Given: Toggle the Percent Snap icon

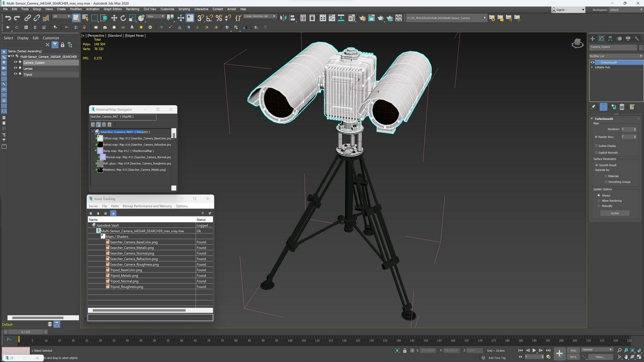Looking at the screenshot, I should pos(219,18).
